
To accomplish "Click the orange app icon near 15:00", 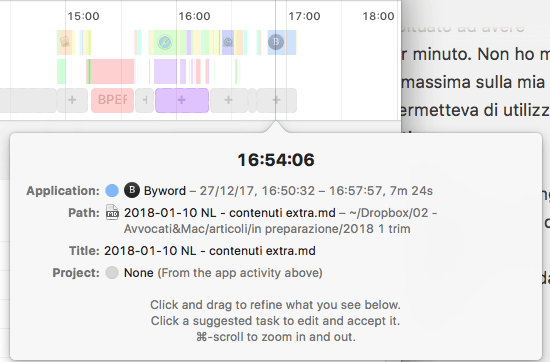I will point(65,42).
